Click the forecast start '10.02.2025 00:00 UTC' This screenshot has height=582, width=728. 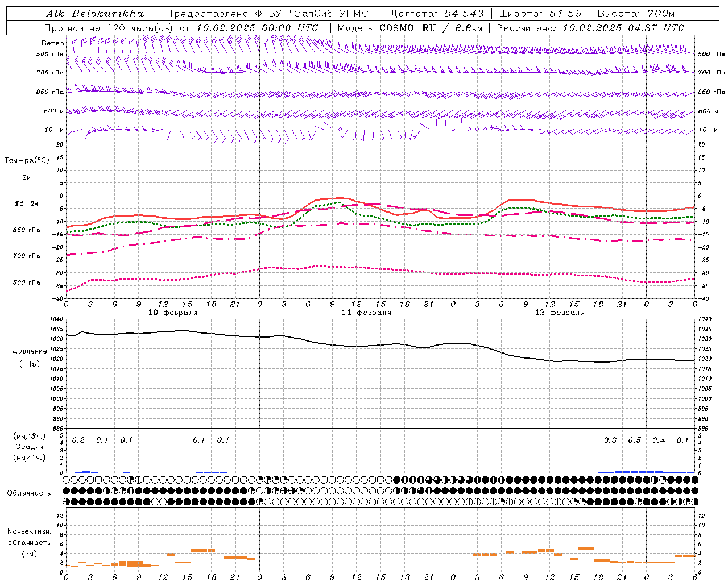point(257,28)
